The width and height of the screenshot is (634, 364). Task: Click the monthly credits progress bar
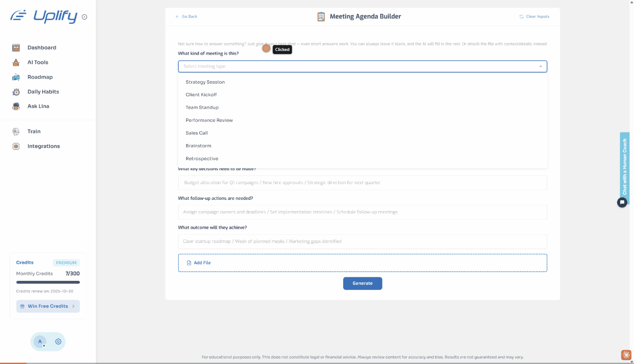click(48, 282)
